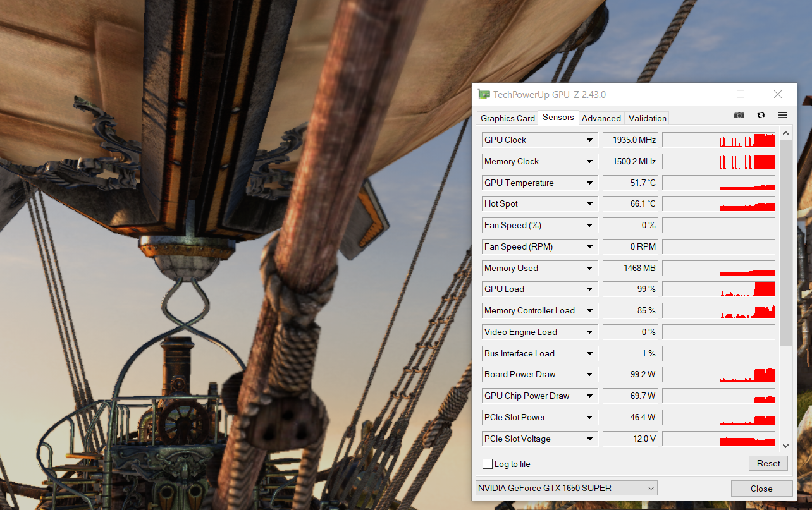Expand the Fan Speed (%) dropdown

[589, 225]
